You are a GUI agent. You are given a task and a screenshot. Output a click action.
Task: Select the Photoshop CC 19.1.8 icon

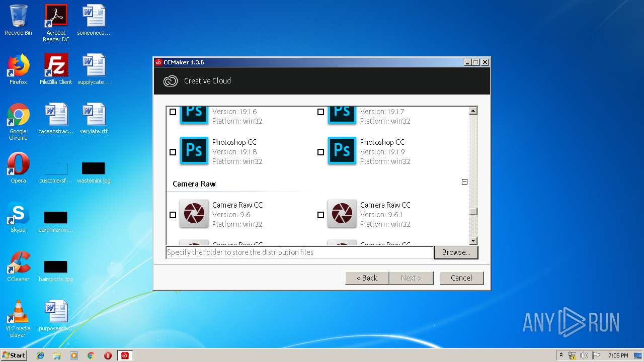194,151
